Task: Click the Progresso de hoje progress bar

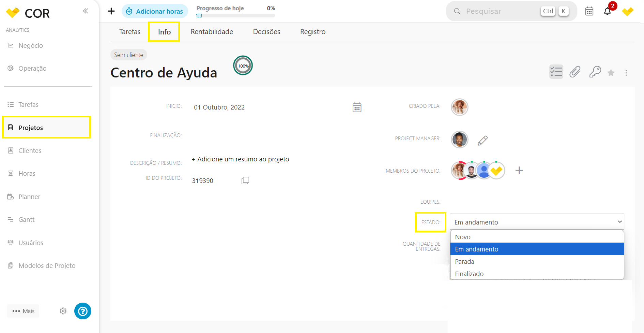Action: coord(235,15)
